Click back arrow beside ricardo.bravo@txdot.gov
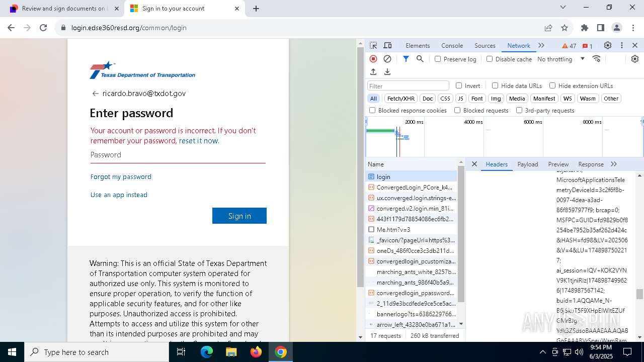The height and width of the screenshot is (362, 644). coord(95,94)
